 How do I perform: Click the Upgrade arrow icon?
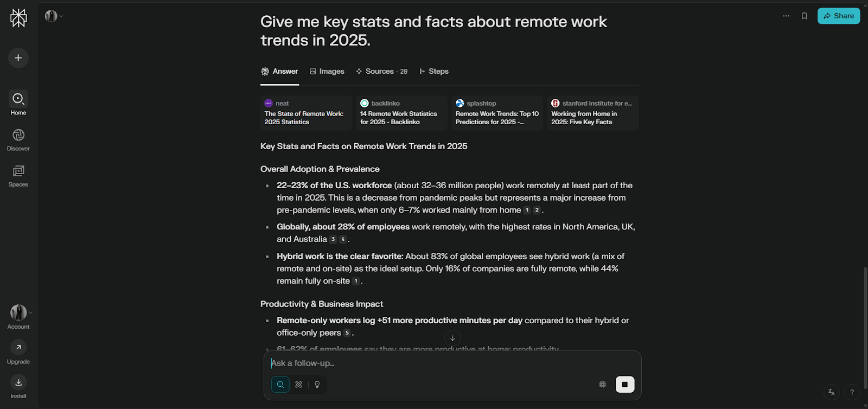pyautogui.click(x=18, y=347)
